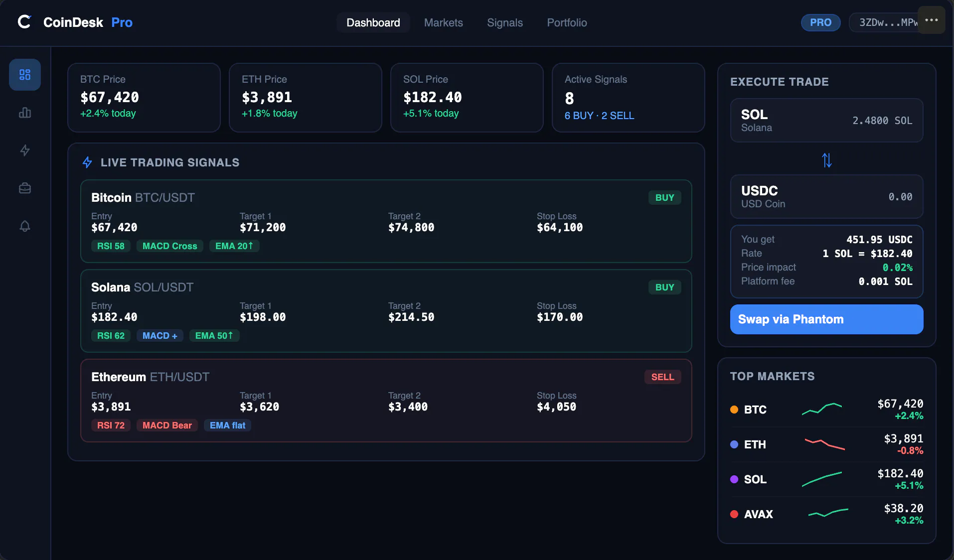Click the three-dots overflow menu icon

point(932,20)
